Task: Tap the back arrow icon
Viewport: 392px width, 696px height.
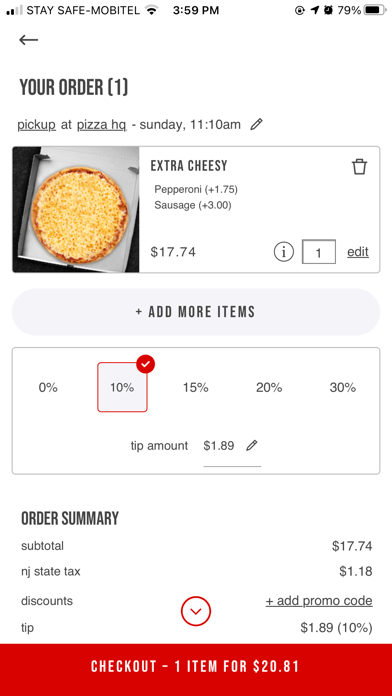Action: (28, 40)
